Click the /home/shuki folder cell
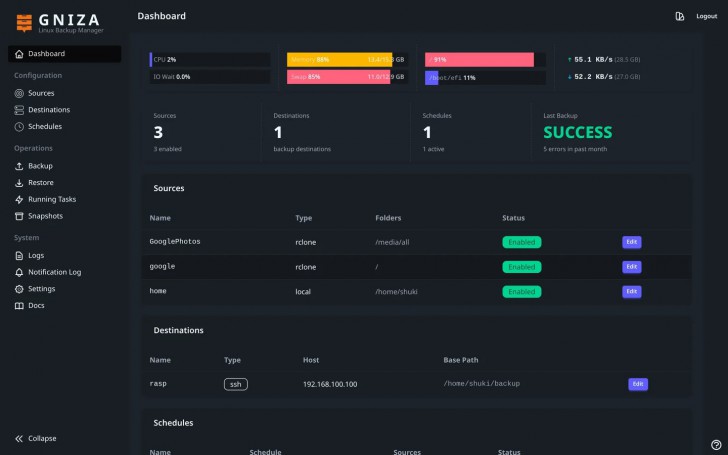Image resolution: width=728 pixels, height=455 pixels. (396, 292)
